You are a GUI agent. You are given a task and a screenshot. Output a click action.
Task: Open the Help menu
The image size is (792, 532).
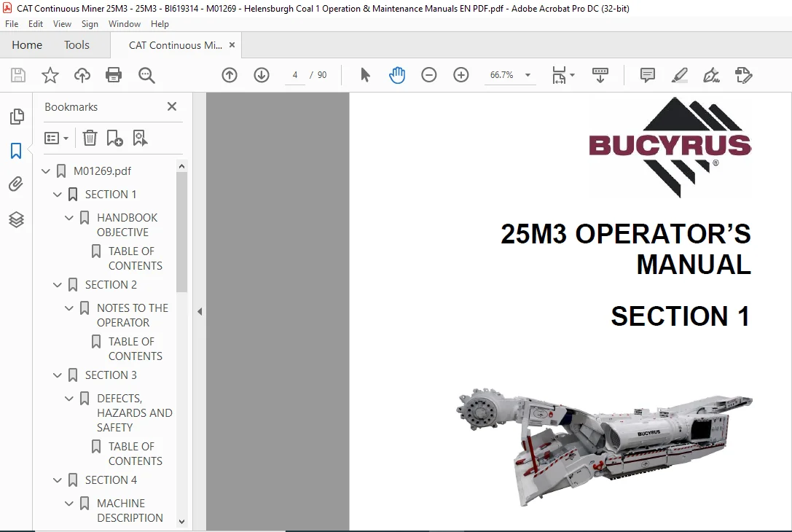point(160,24)
